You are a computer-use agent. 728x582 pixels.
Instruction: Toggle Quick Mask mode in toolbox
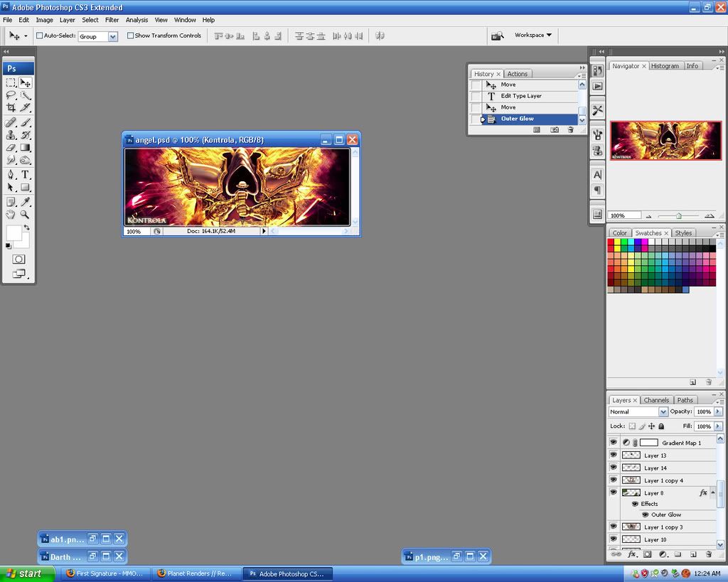18,259
